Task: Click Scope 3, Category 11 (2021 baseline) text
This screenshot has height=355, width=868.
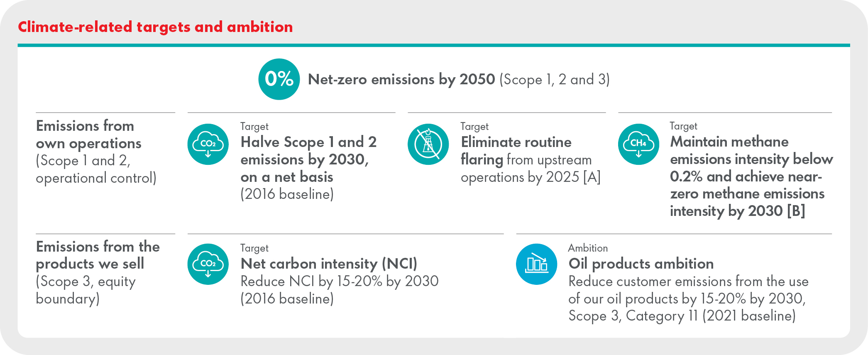Action: coord(682,316)
